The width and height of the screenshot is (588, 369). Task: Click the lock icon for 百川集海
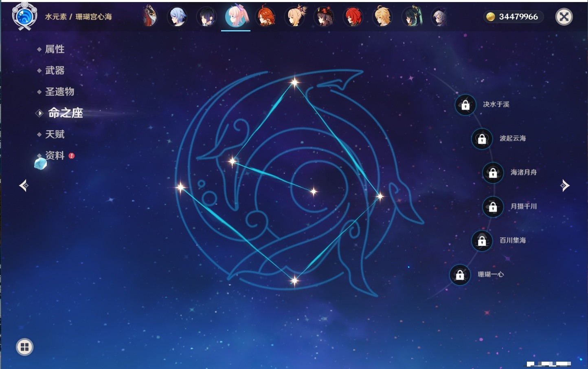[482, 241]
